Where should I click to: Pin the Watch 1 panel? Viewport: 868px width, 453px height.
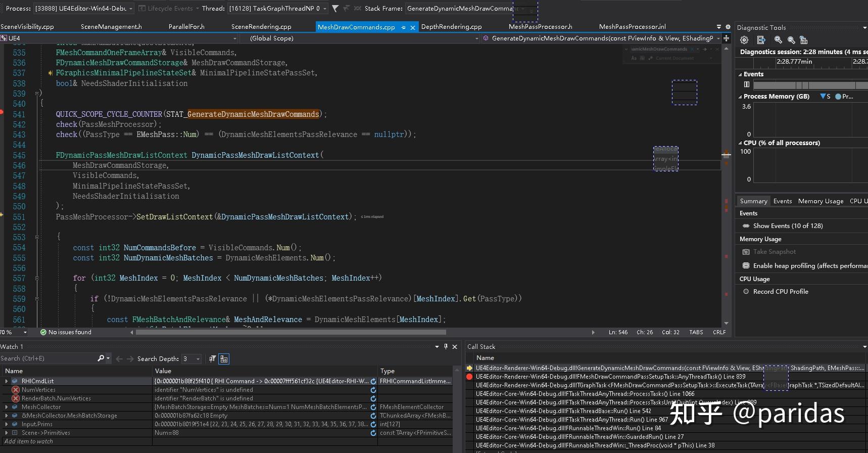click(x=446, y=346)
